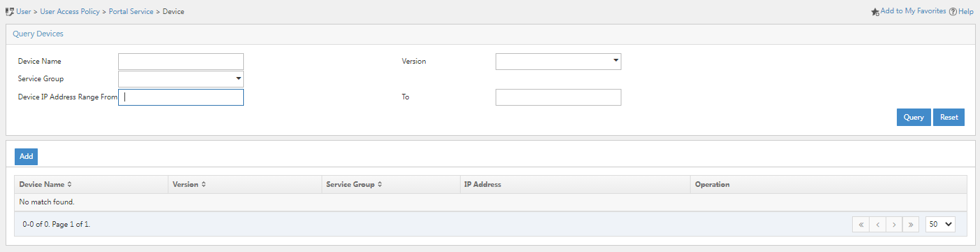The width and height of the screenshot is (980, 252).
Task: Focus the IP range To field
Action: click(559, 97)
